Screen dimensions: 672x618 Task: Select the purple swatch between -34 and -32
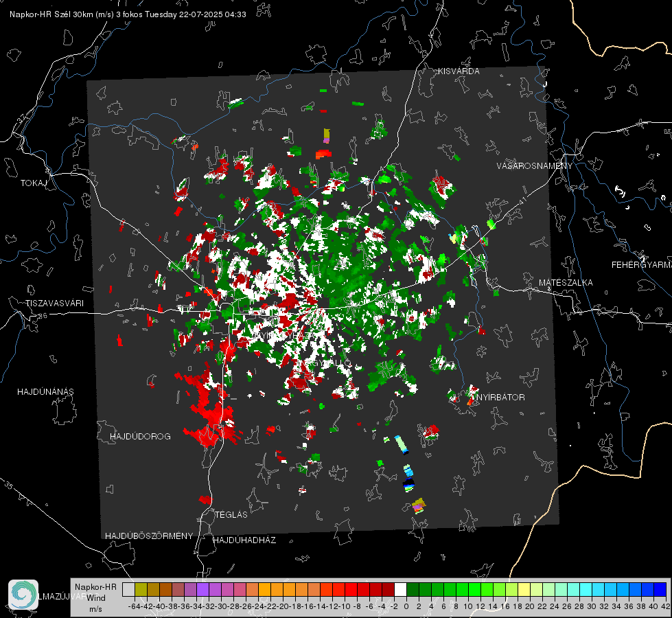click(x=202, y=589)
